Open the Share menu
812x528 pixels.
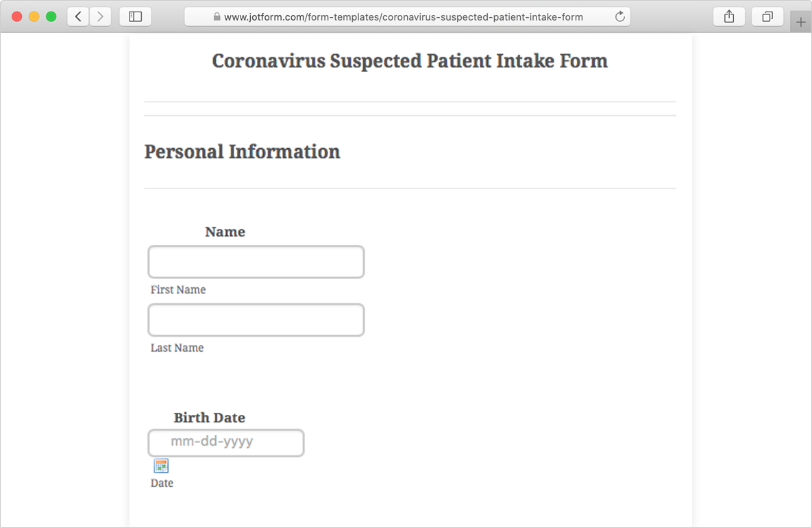click(x=729, y=16)
